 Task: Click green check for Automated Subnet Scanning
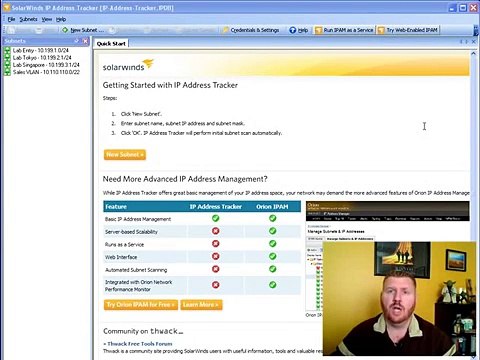coord(273,269)
